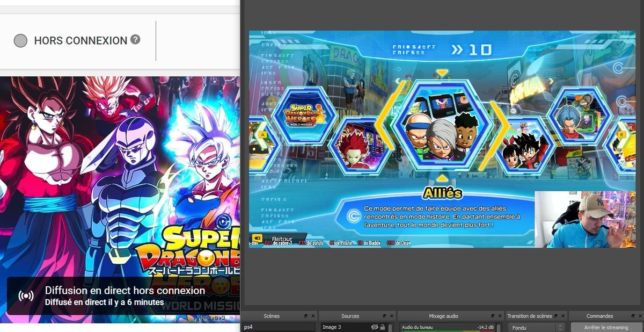Click the grey offline status circle

(x=20, y=41)
